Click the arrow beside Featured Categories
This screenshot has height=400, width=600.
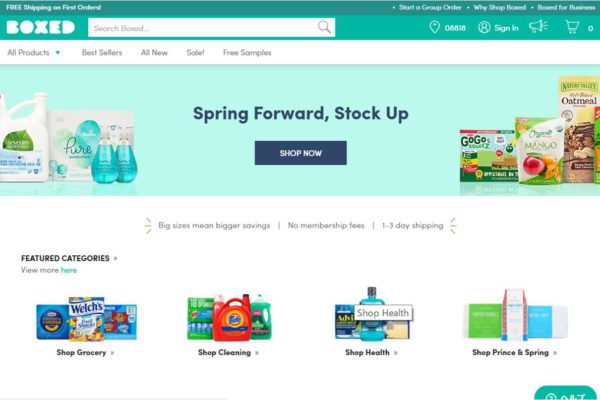coord(116,258)
